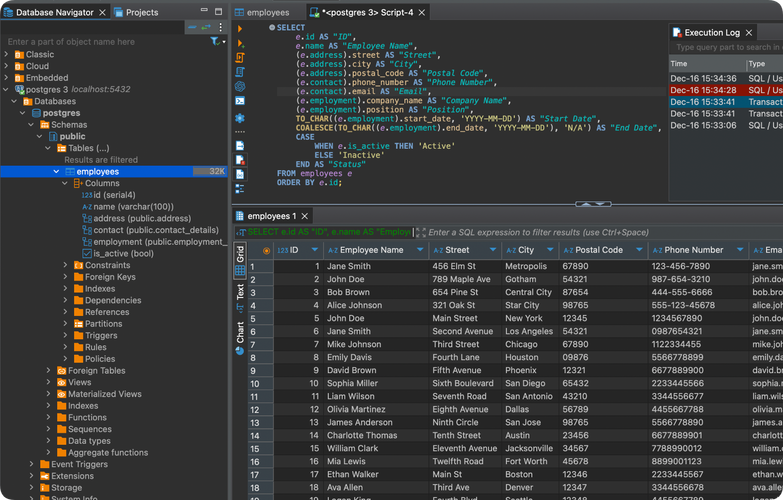Sort by Employee Name column header

point(370,250)
